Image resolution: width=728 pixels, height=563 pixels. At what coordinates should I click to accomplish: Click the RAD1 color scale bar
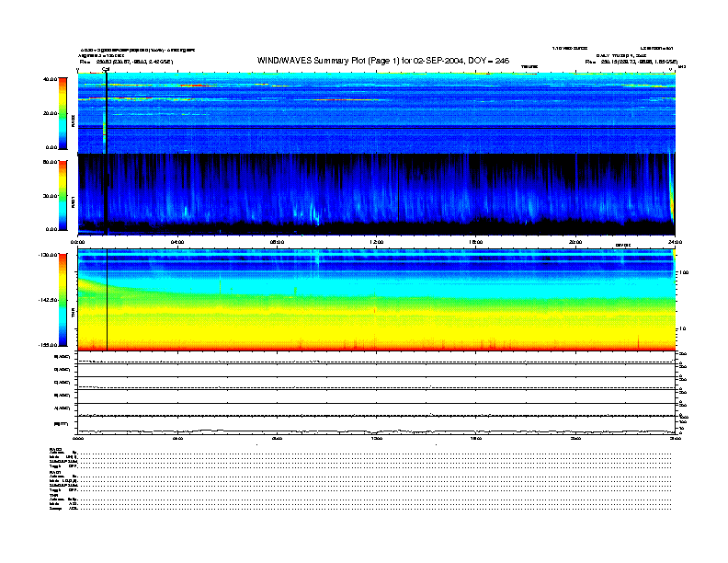(x=63, y=194)
